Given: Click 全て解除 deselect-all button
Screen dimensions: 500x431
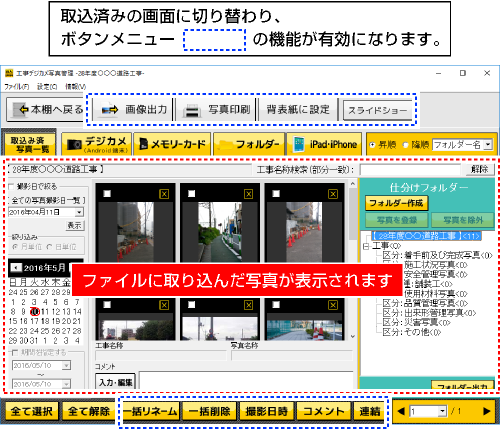Looking at the screenshot, I should pyautogui.click(x=89, y=411).
